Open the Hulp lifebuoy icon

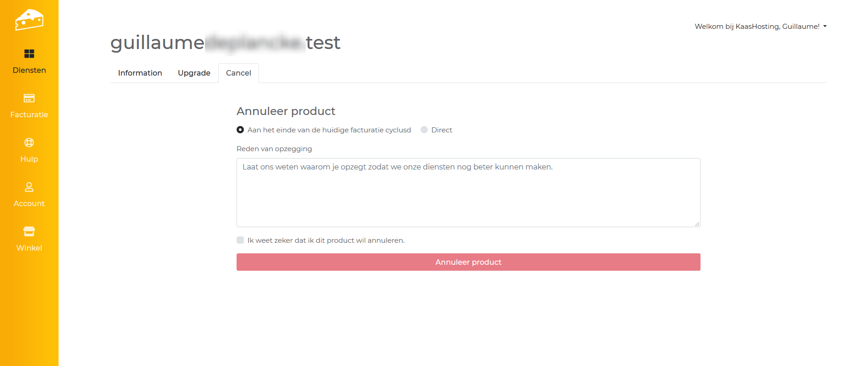click(29, 142)
